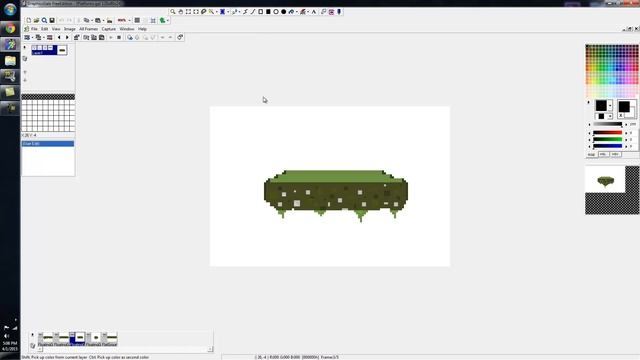This screenshot has height=360, width=640.
Task: Select the straight line tool
Action: 253,12
